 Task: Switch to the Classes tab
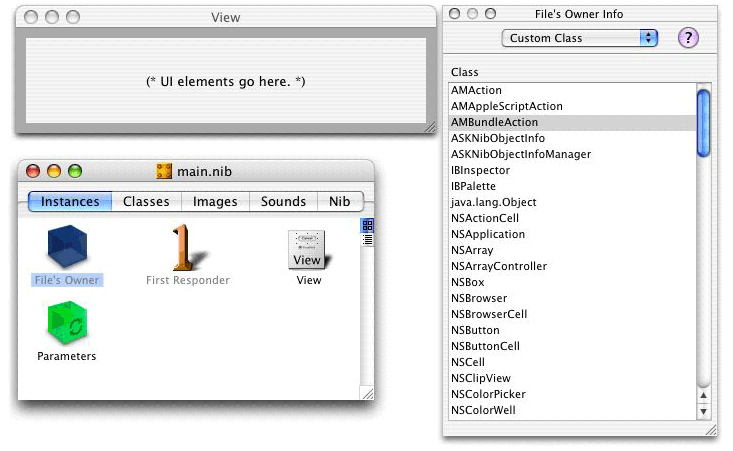click(146, 201)
